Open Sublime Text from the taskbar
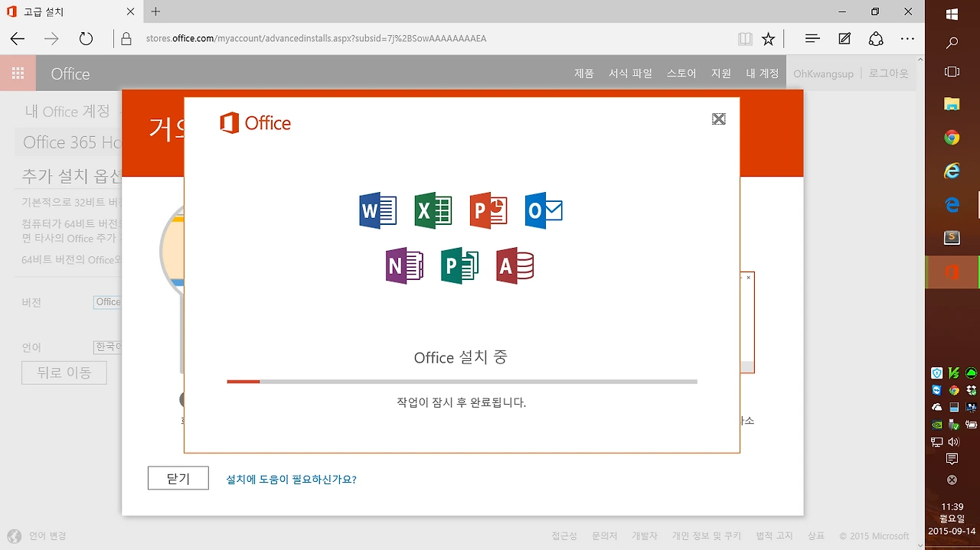Image resolution: width=980 pixels, height=550 pixels. pyautogui.click(x=952, y=239)
